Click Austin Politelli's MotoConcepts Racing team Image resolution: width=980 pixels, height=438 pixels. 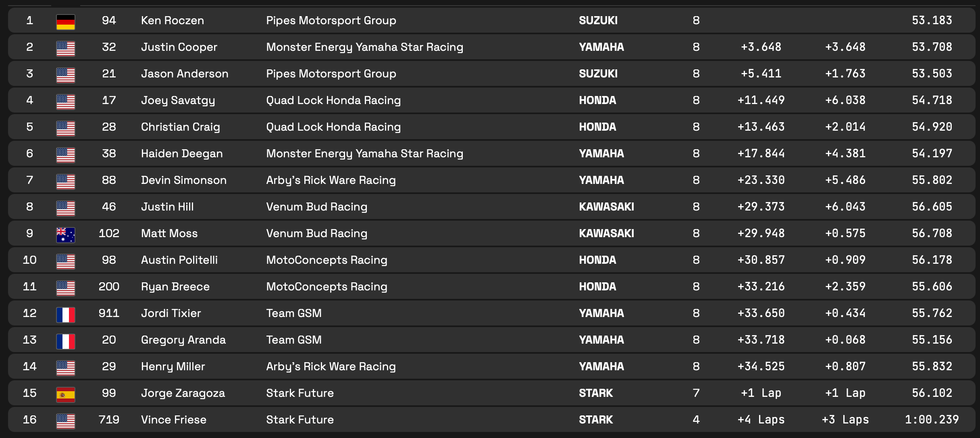click(327, 260)
